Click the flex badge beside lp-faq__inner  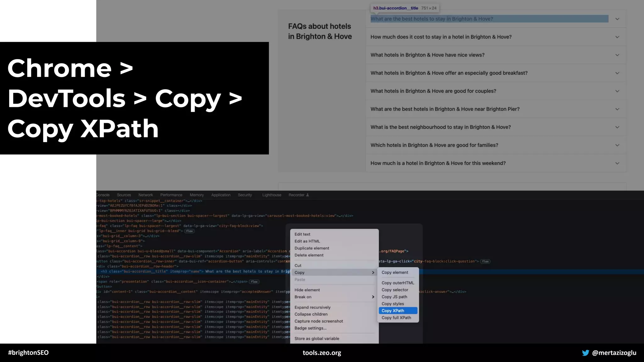point(189,231)
